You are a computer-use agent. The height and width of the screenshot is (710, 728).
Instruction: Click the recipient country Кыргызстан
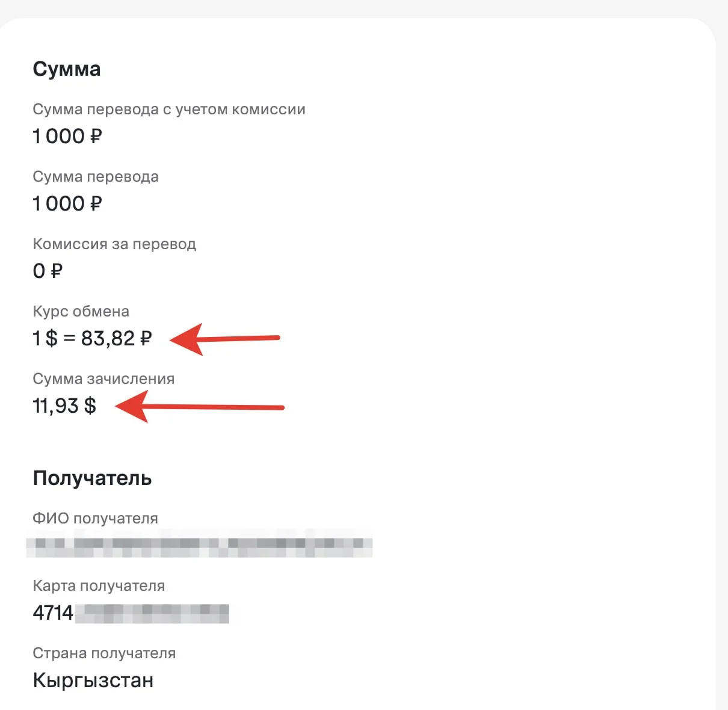tap(93, 681)
